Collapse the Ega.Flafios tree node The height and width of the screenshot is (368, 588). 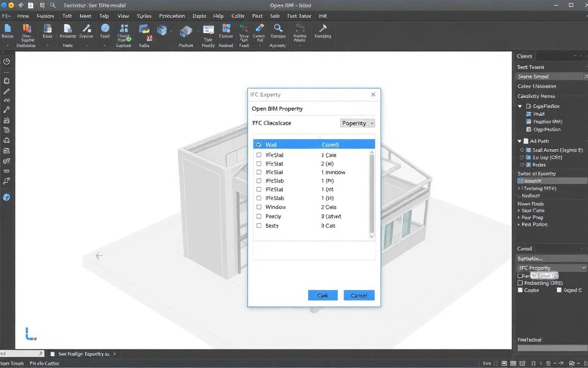[520, 106]
